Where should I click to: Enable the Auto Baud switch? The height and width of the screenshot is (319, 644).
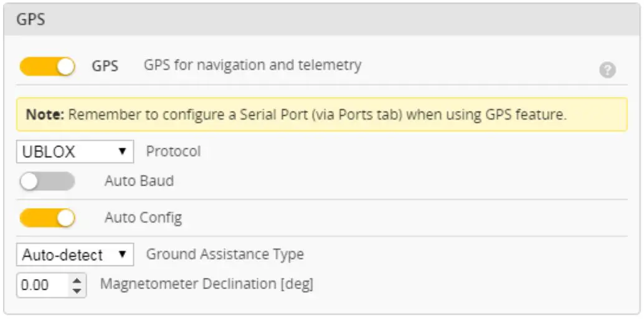[47, 181]
